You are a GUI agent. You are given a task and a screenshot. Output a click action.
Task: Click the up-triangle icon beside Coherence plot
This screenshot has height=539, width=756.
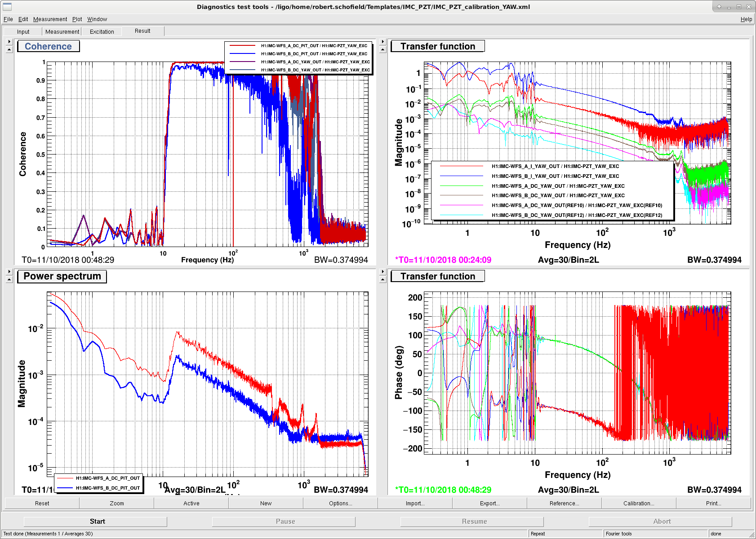click(x=9, y=50)
